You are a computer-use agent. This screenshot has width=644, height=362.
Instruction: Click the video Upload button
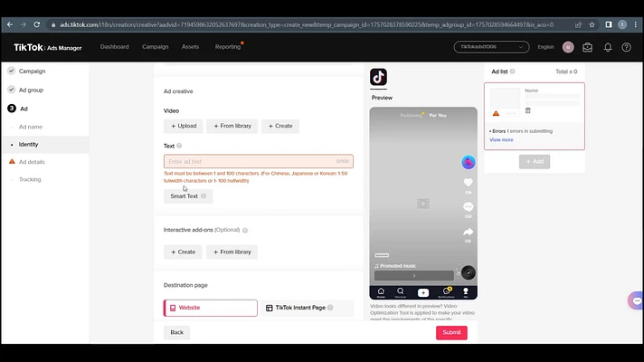point(183,127)
